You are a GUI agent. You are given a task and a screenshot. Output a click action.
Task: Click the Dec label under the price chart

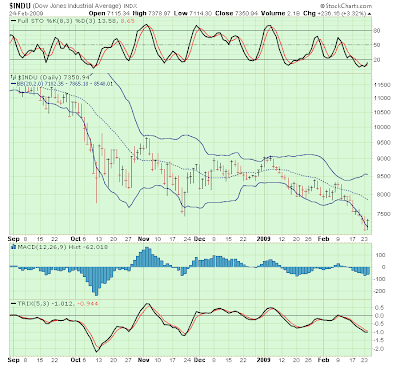tap(199, 239)
